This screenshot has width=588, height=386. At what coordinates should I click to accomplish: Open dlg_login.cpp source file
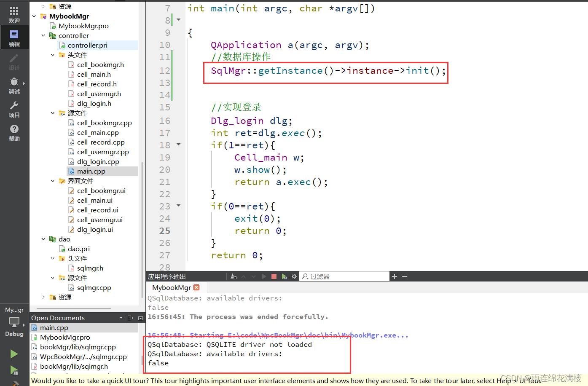(98, 161)
